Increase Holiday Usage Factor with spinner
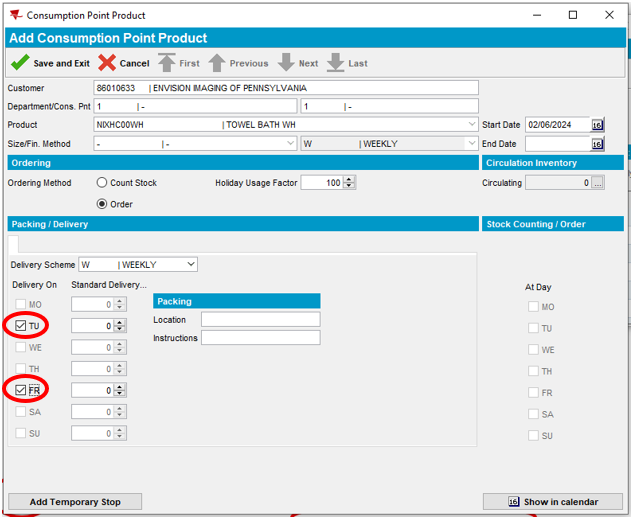This screenshot has width=633, height=517. click(x=350, y=180)
